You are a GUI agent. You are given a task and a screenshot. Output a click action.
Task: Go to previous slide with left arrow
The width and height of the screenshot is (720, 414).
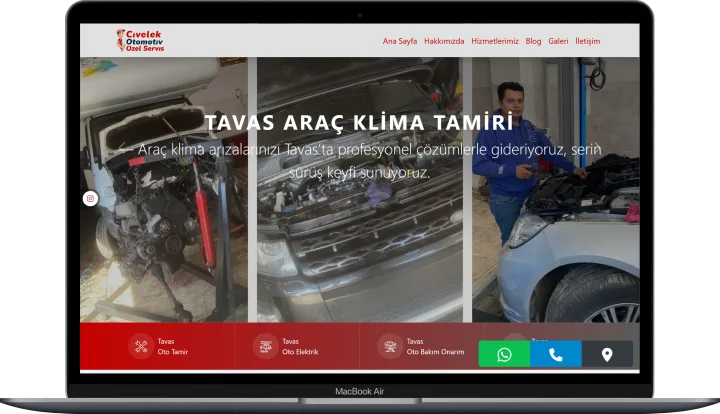click(124, 148)
